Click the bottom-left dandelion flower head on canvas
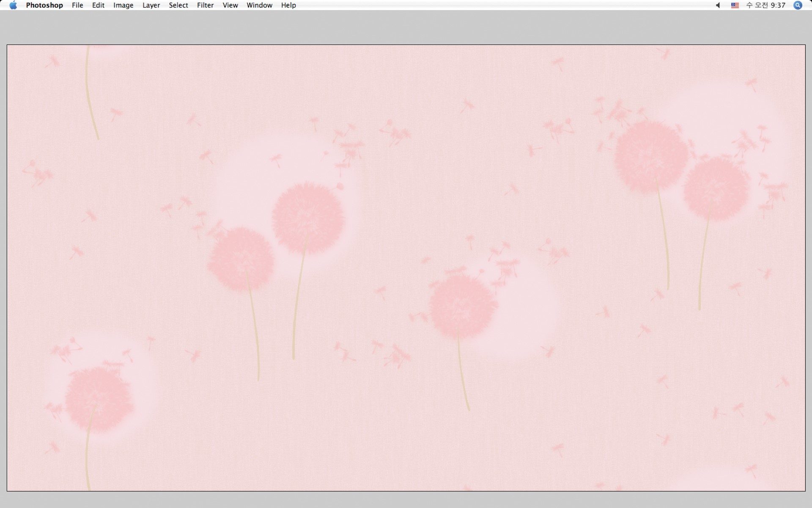The width and height of the screenshot is (812, 508). 99,399
